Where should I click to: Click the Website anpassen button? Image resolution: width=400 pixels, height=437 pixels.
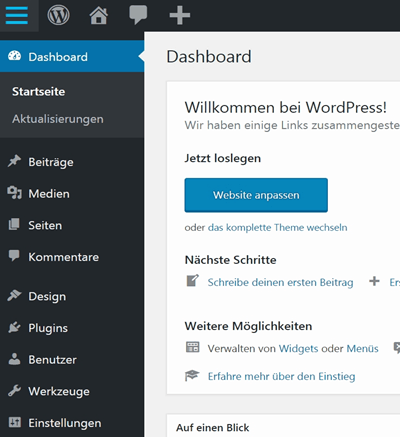256,195
